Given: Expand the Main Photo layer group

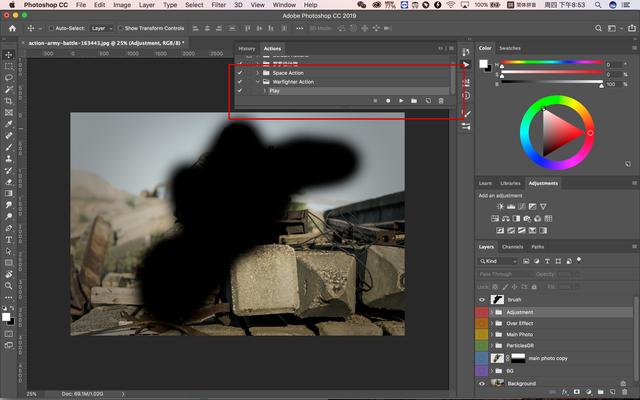Looking at the screenshot, I should [x=491, y=334].
